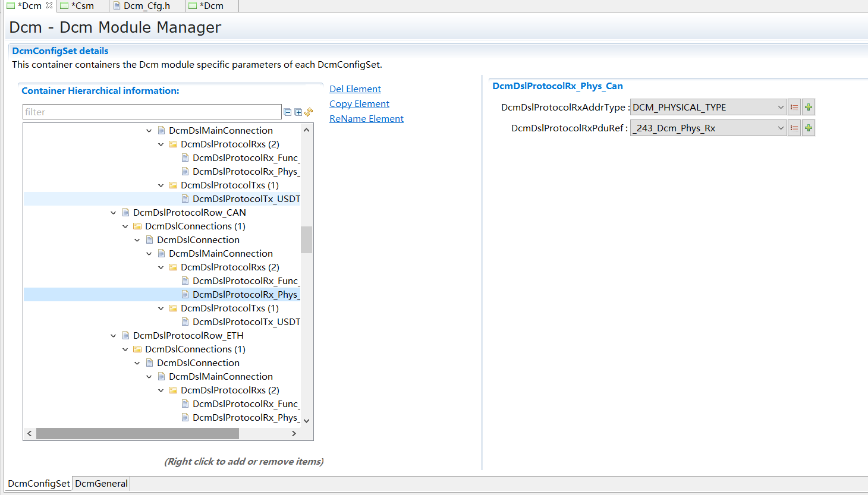Viewport: 868px width, 495px height.
Task: Open list editor beside DcmDslProtocolRxAddrType
Action: point(794,107)
